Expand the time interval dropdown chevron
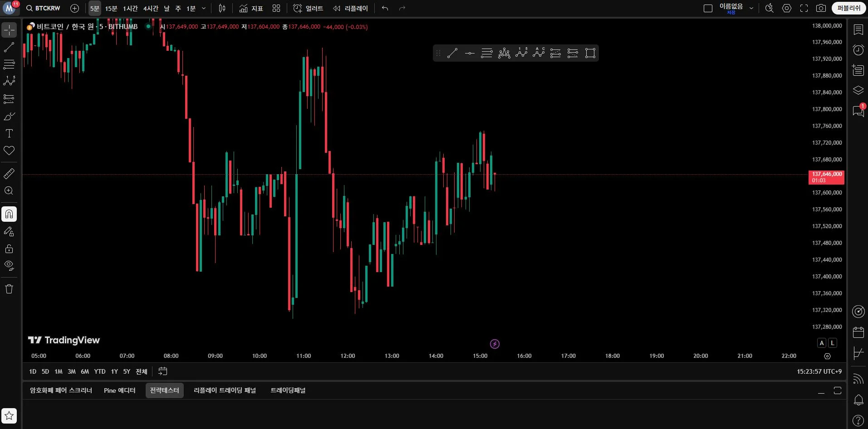 (x=204, y=8)
